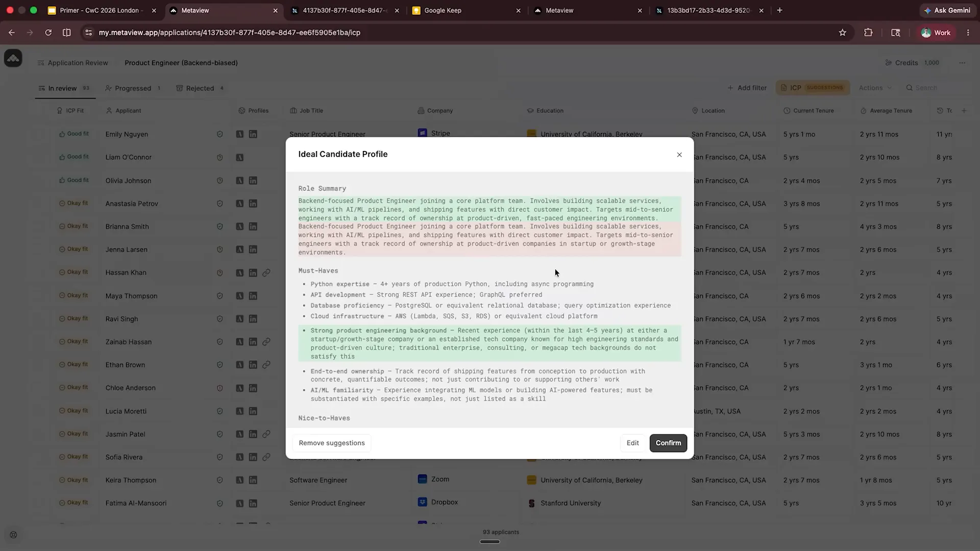The image size is (980, 551).
Task: Close the Google Keep tab
Action: 518,10
